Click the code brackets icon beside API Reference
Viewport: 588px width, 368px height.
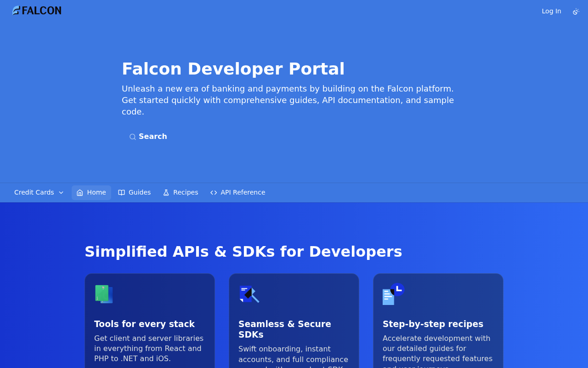(214, 193)
